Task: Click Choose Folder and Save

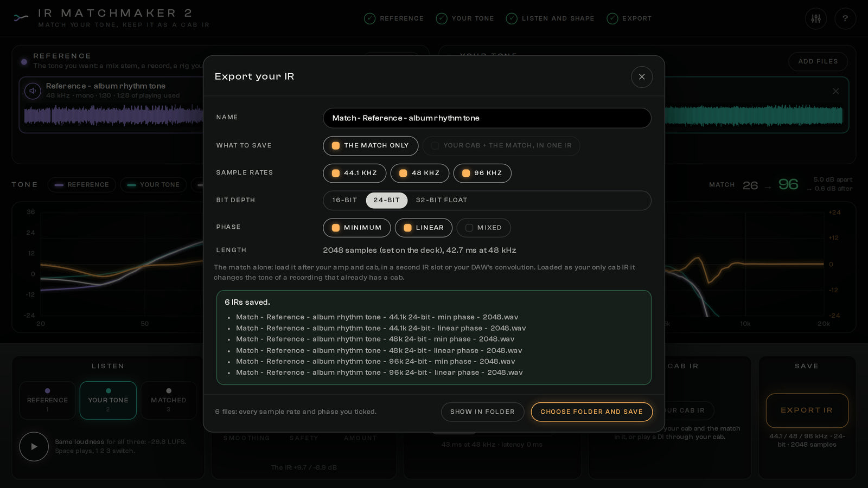Action: click(x=592, y=412)
